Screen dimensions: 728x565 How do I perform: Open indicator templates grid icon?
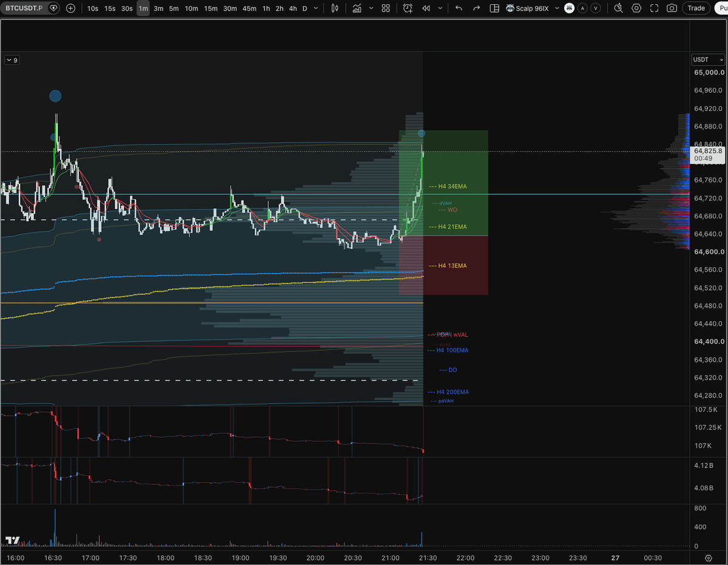[x=386, y=8]
